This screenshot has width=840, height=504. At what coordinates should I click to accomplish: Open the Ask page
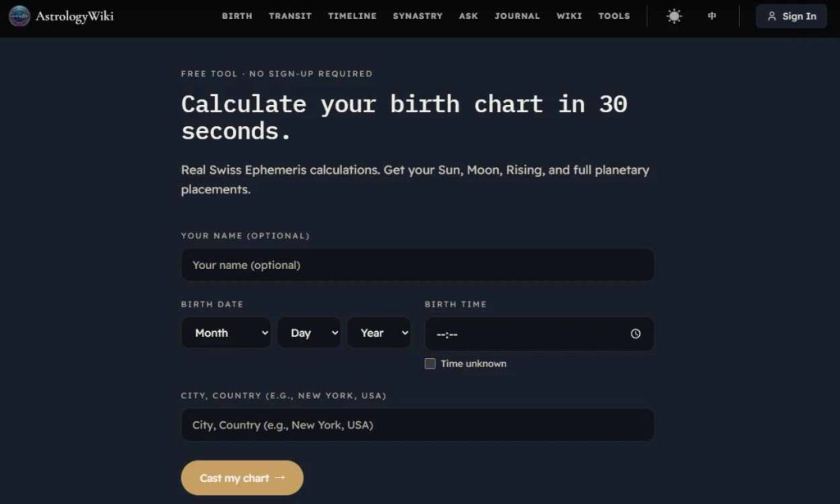(x=468, y=16)
